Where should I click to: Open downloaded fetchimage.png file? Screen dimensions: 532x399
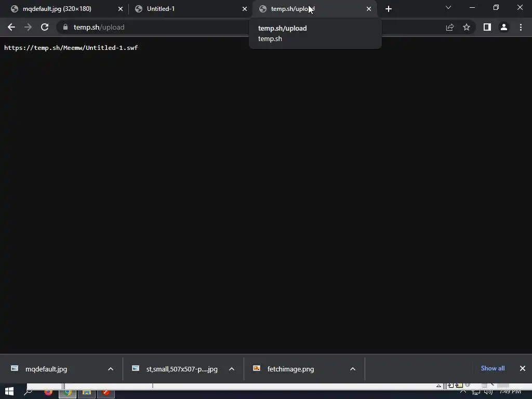click(x=290, y=369)
